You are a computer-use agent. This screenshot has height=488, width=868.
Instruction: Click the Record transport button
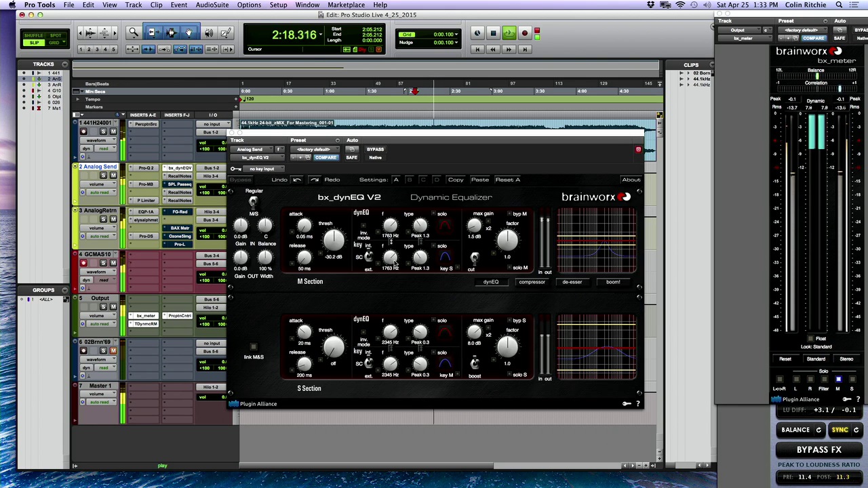[x=524, y=33]
